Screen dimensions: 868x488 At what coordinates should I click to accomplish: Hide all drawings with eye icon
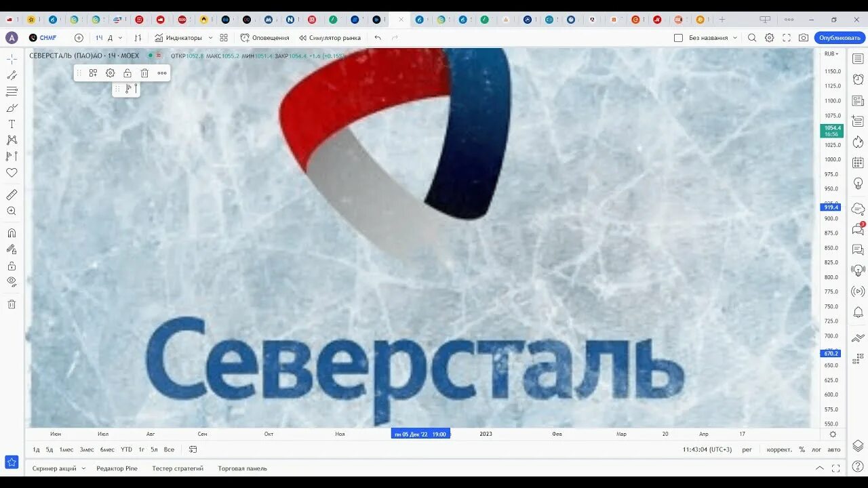(12, 281)
